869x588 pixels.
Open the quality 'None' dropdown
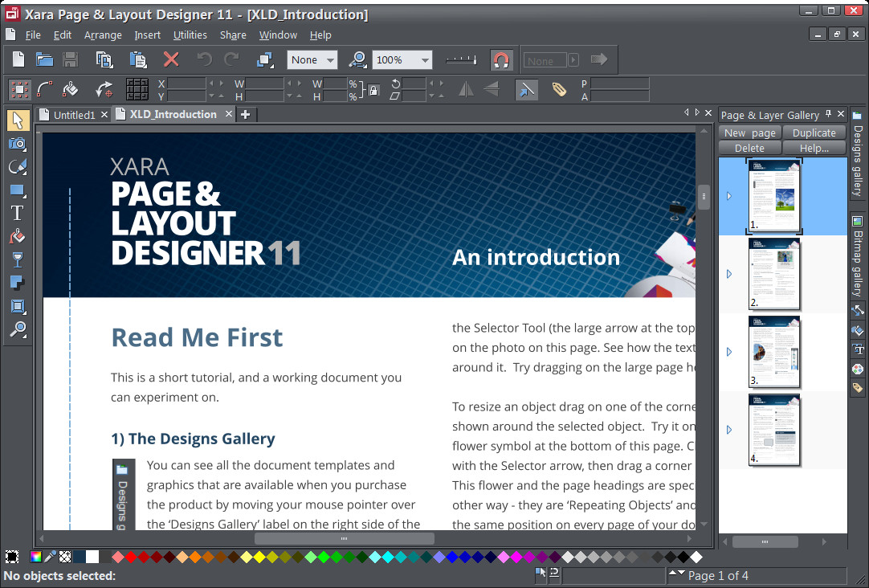[312, 60]
